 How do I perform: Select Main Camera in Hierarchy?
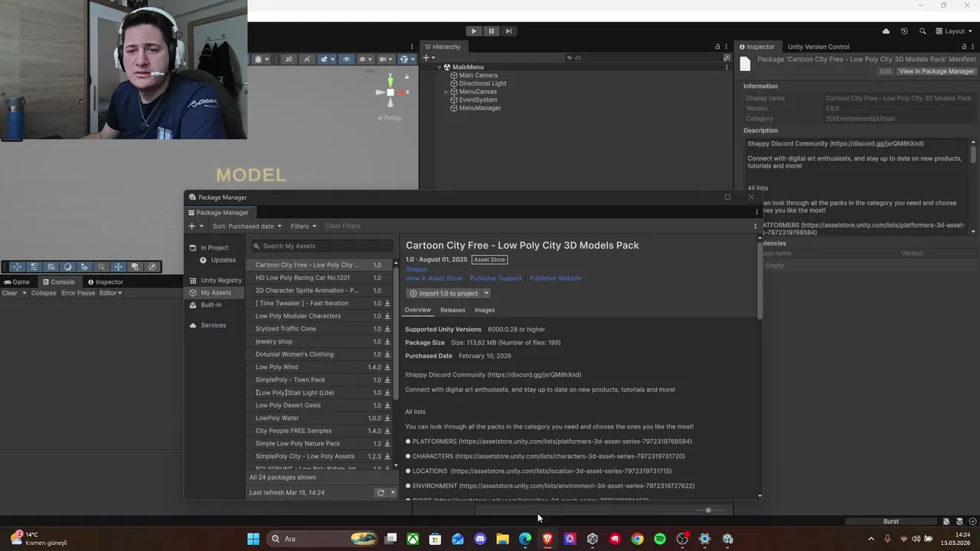[478, 75]
